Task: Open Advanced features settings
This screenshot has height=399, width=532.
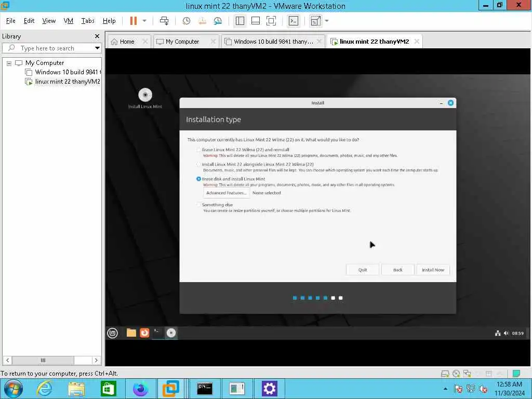Action: click(x=227, y=193)
